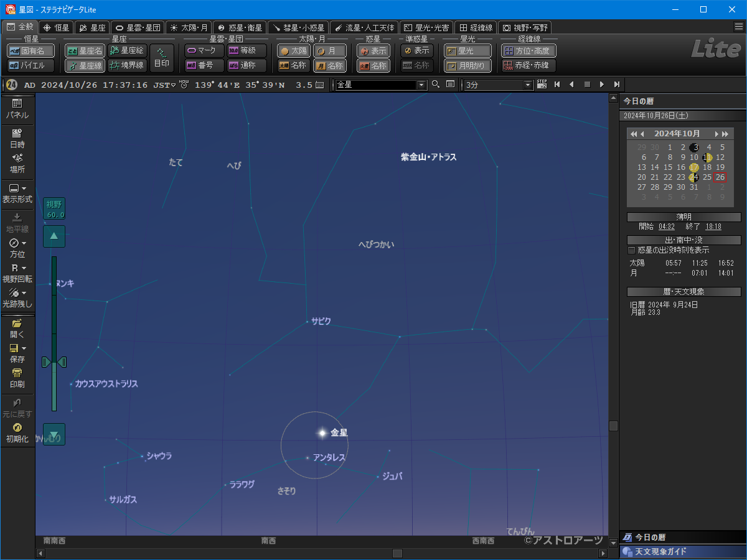The image size is (747, 560).
Task: Click the twilight end time 18:18 link
Action: (x=713, y=226)
